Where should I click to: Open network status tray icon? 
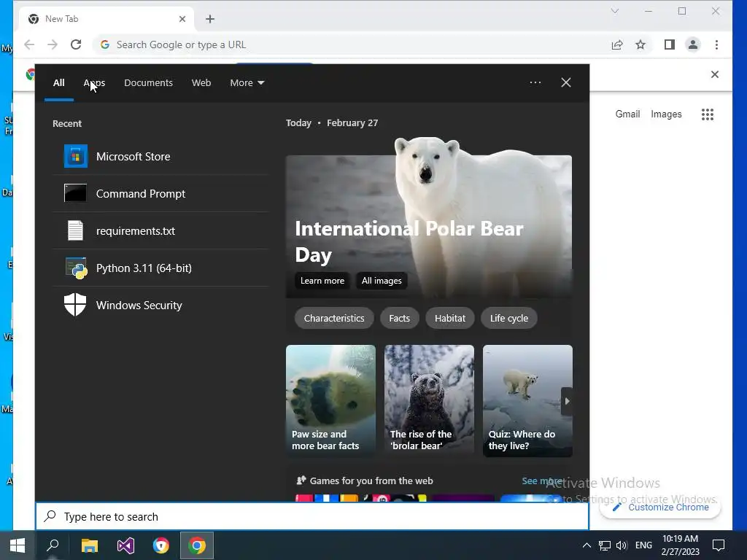tap(605, 545)
